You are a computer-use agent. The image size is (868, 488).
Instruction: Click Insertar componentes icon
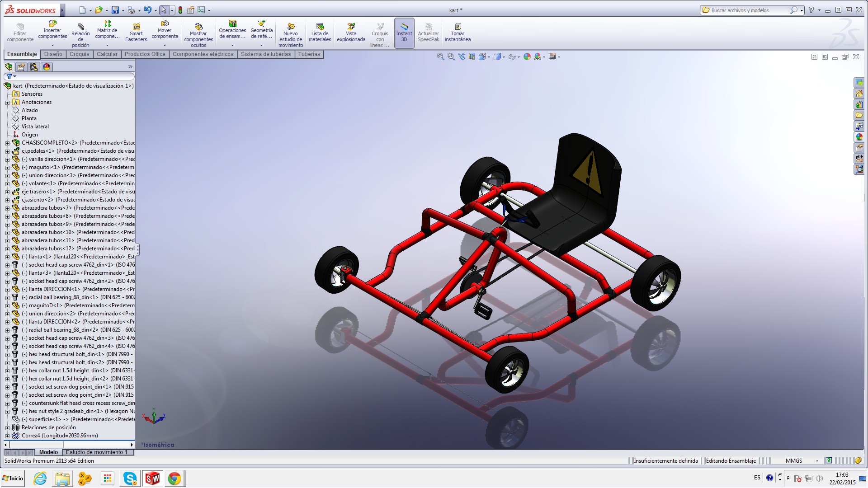click(x=52, y=23)
